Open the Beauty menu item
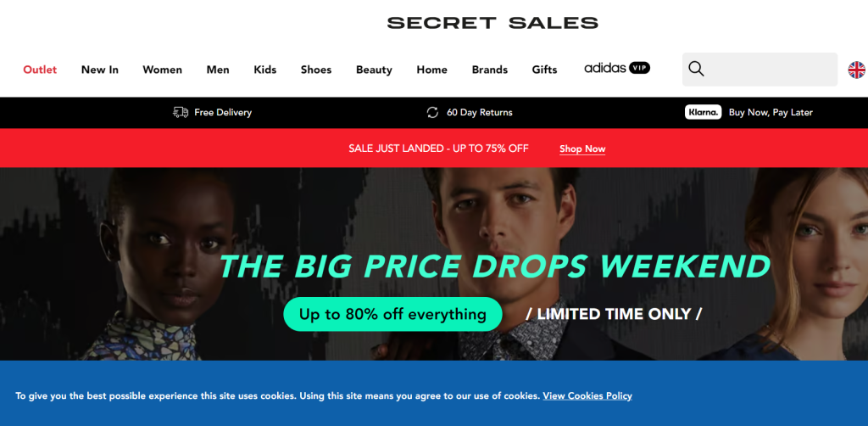The width and height of the screenshot is (868, 426). point(374,70)
